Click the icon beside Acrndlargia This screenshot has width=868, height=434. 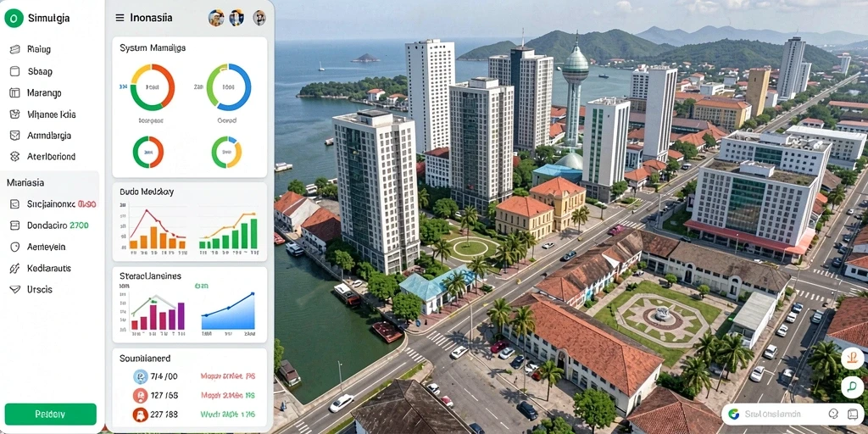[x=15, y=135]
